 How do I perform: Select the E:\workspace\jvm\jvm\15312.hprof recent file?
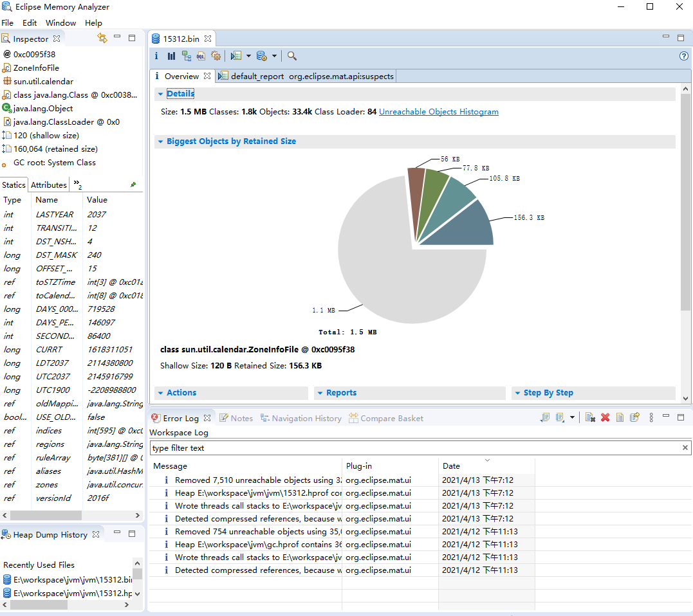(x=68, y=593)
